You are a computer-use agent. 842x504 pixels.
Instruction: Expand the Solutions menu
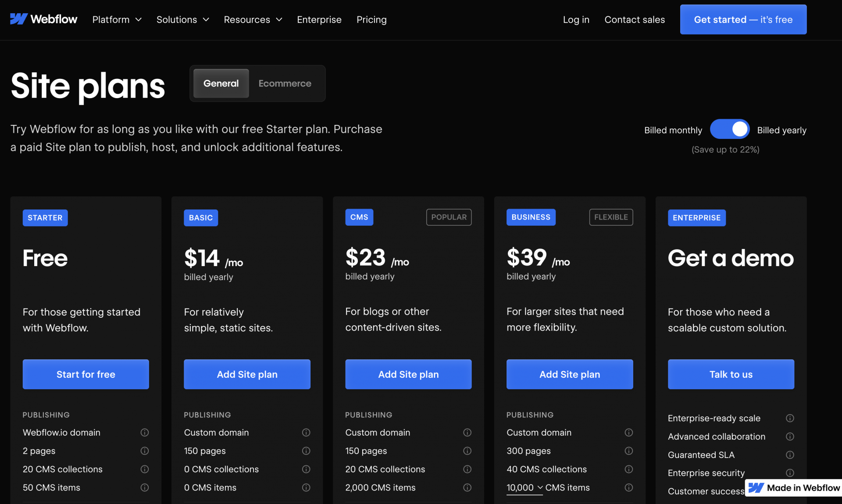182,19
